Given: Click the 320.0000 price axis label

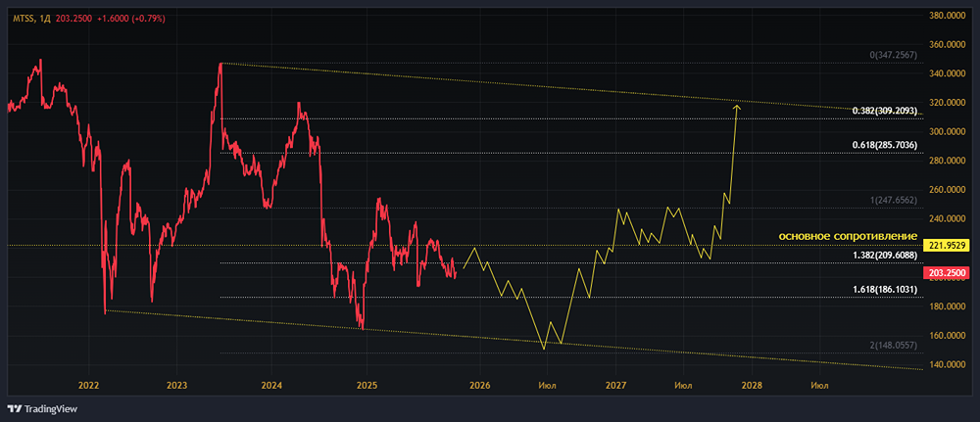Looking at the screenshot, I should [x=947, y=103].
